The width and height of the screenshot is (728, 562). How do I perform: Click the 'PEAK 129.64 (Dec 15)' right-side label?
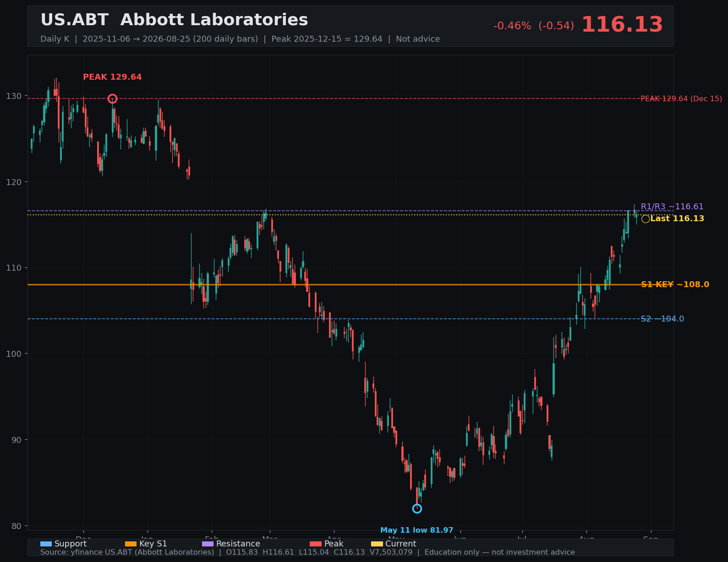pyautogui.click(x=681, y=99)
